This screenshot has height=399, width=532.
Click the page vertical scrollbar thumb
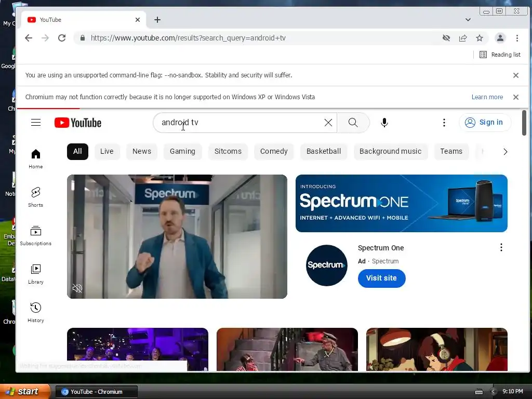[524, 123]
